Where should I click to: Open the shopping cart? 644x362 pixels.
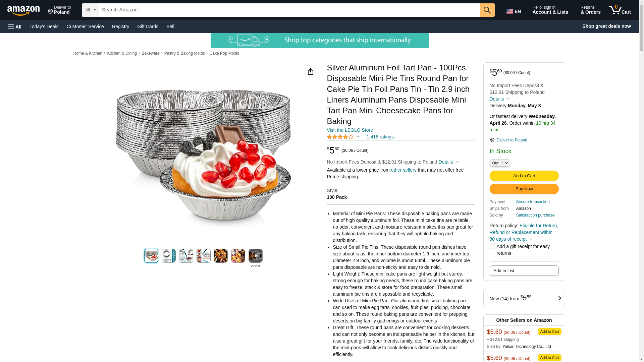[x=620, y=10]
